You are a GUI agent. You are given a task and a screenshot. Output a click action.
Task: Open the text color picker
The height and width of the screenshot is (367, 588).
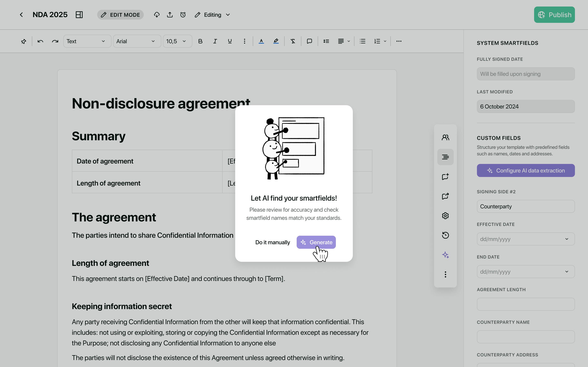[x=261, y=42]
